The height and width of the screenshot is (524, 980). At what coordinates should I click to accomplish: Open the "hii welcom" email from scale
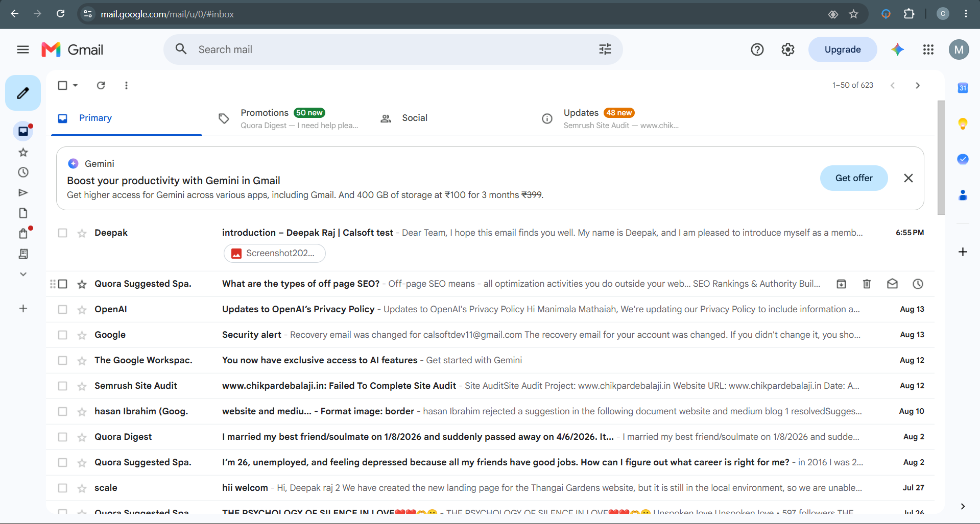[x=490, y=488]
